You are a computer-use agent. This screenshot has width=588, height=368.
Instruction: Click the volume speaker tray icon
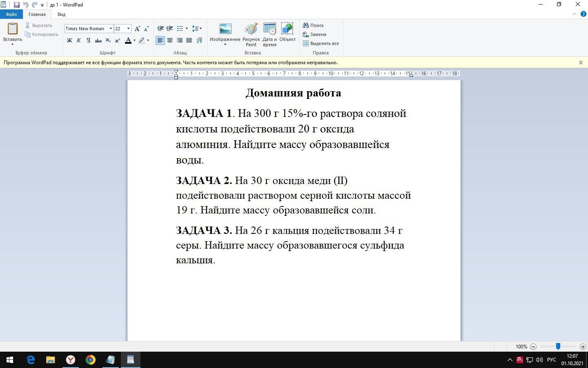tap(539, 360)
